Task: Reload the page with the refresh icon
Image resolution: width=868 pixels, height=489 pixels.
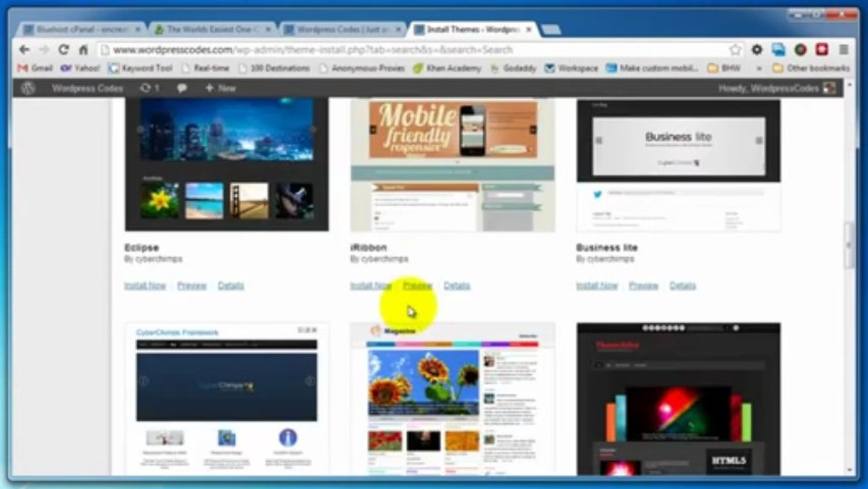Action: 64,50
